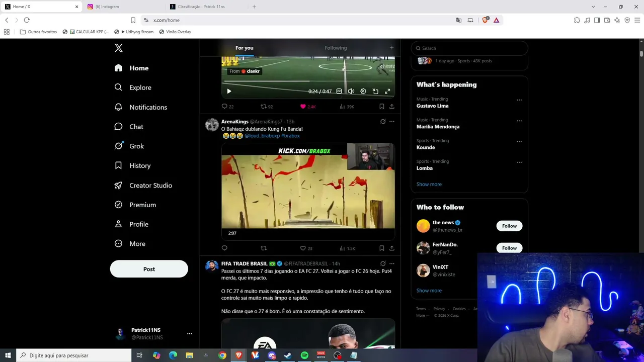The width and height of the screenshot is (644, 362).
Task: Open options for Lomba trend
Action: click(x=519, y=162)
